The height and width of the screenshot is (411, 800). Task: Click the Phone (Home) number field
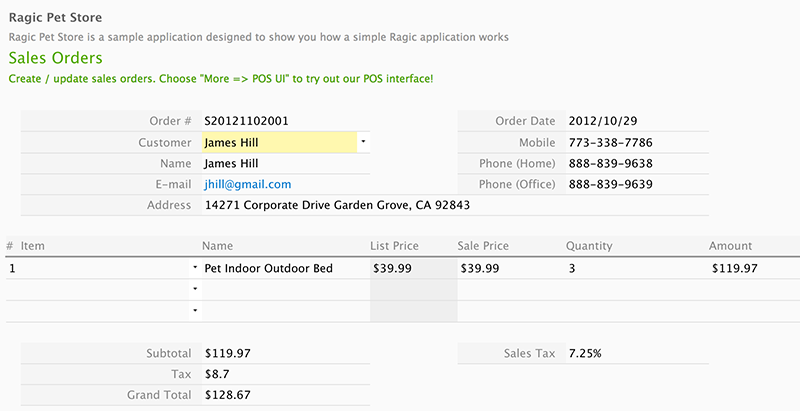coord(610,163)
